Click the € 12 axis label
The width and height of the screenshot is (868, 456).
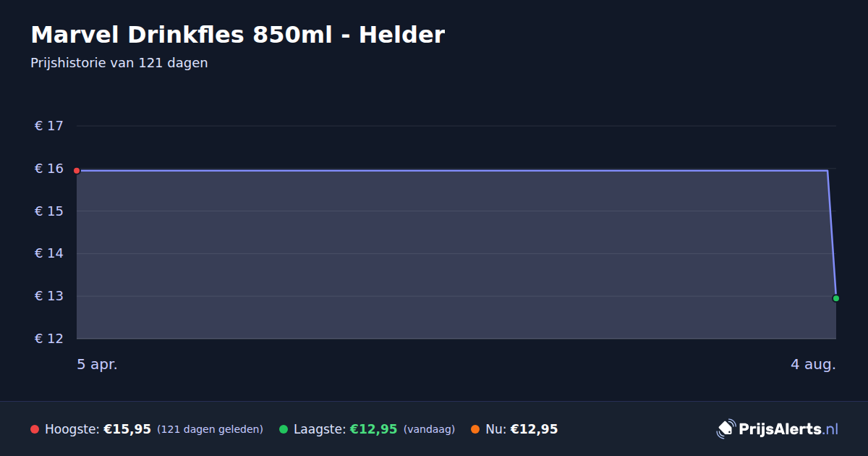point(49,339)
